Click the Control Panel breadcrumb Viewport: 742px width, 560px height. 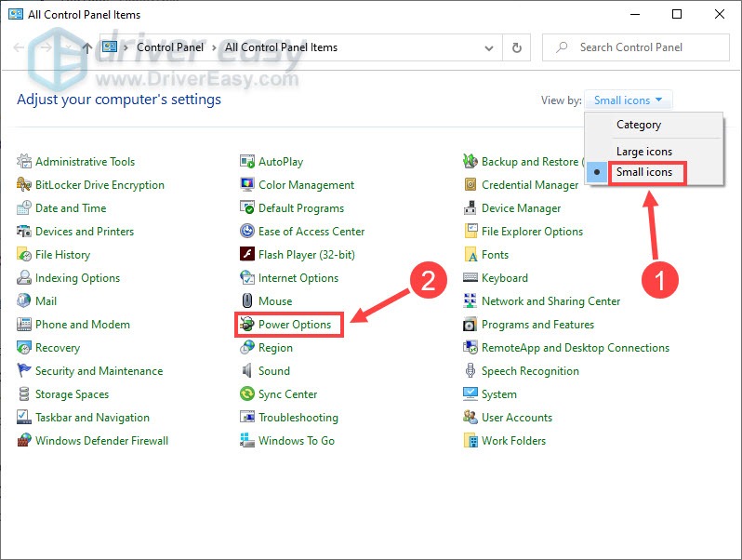[170, 47]
